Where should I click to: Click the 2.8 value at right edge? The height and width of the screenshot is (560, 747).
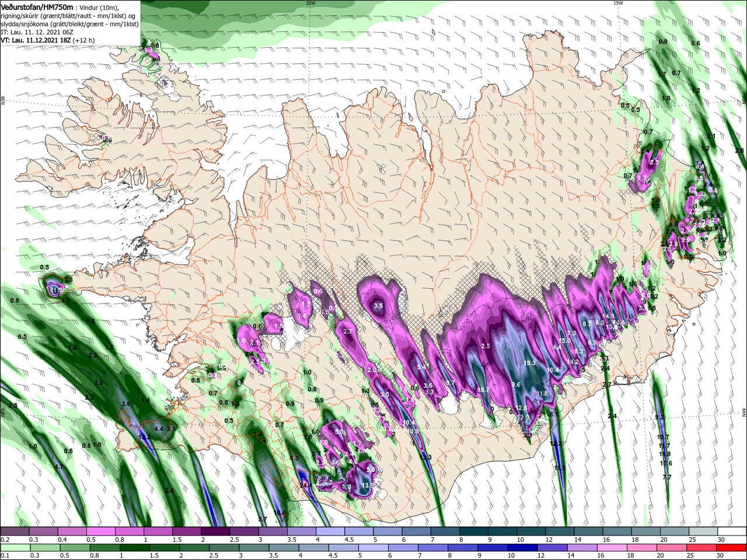tap(741, 150)
